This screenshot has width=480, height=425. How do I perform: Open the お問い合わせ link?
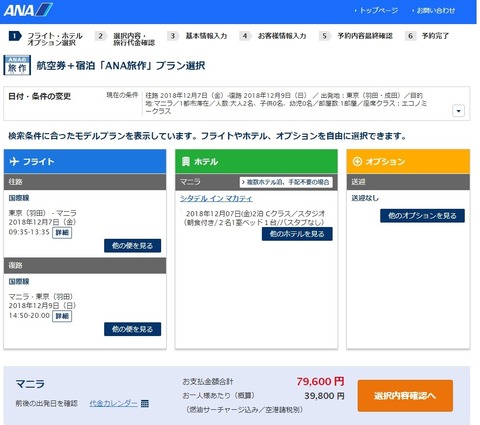tap(435, 11)
